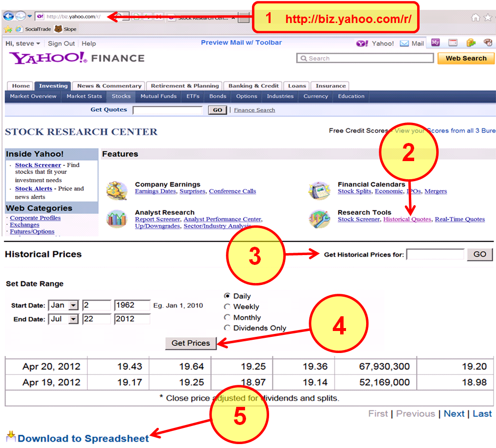Open the purple My Yahoo icon
The image size is (496, 448).
click(x=436, y=43)
